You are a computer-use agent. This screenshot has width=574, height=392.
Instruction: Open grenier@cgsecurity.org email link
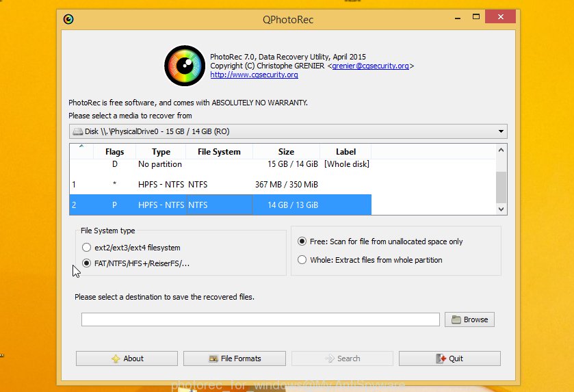(x=370, y=66)
